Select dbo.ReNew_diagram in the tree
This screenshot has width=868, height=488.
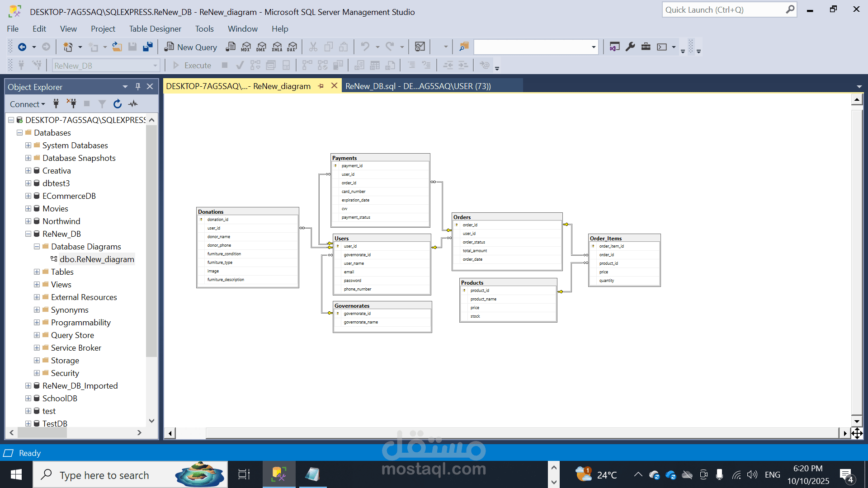point(97,259)
